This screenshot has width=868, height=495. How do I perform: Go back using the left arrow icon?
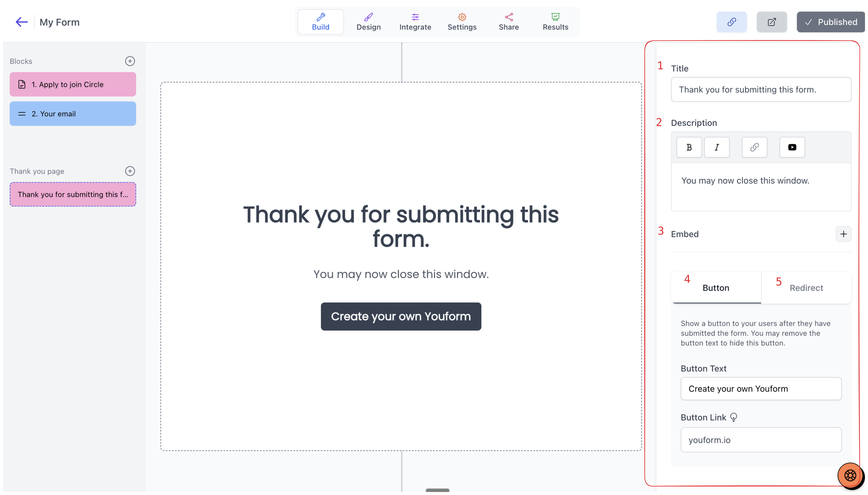click(x=21, y=22)
